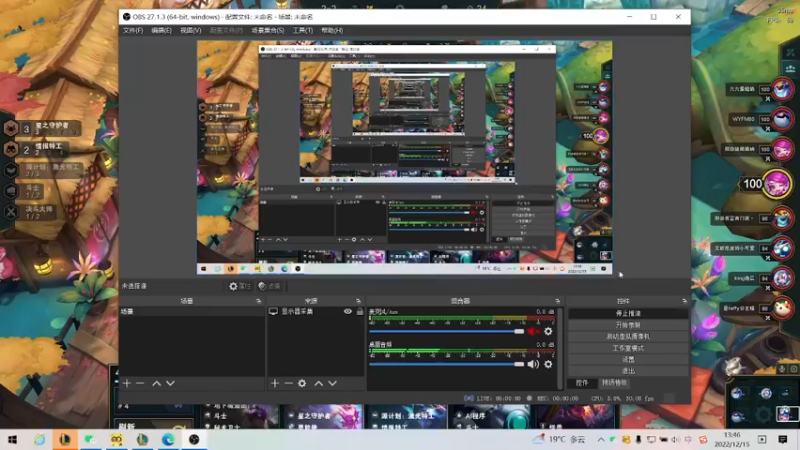
Task: Open the 场景集合(S) menu
Action: coord(267,31)
